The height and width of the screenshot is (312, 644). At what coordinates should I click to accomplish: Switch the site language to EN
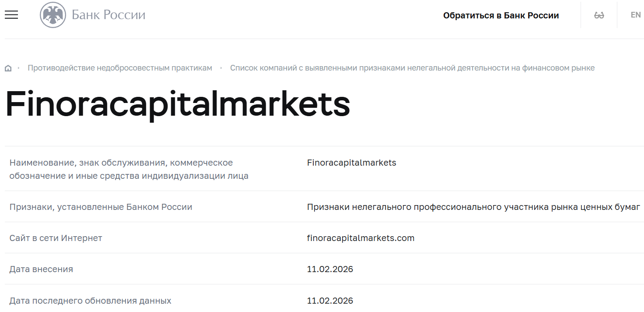pos(635,14)
